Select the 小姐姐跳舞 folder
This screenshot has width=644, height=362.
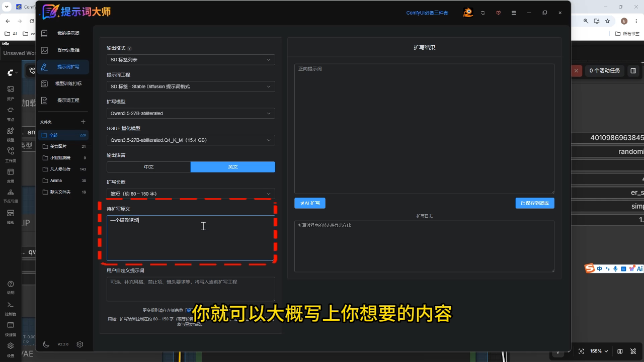pyautogui.click(x=63, y=158)
